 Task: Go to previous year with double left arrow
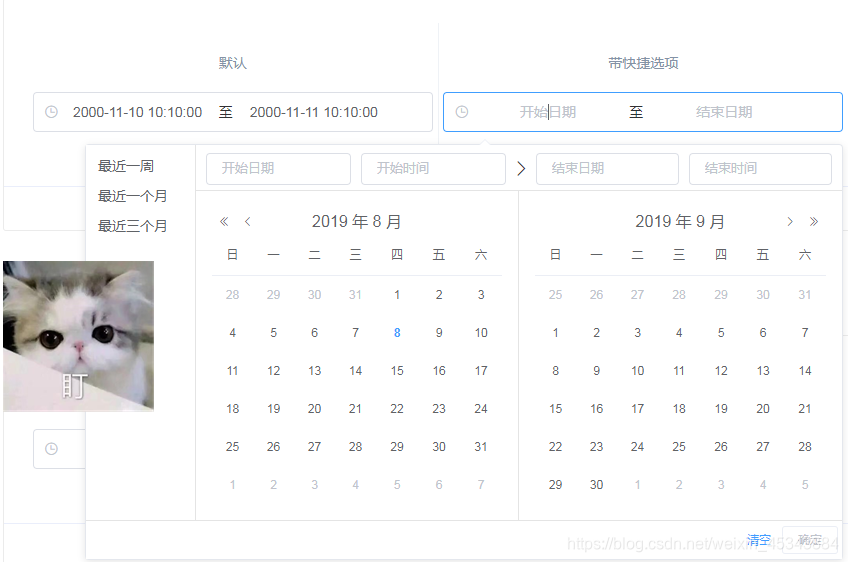[224, 221]
